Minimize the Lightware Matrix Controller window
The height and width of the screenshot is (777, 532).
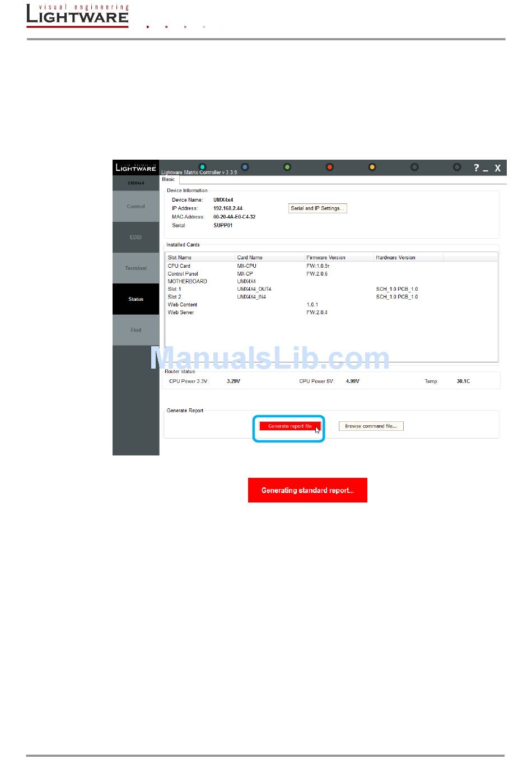pyautogui.click(x=486, y=170)
